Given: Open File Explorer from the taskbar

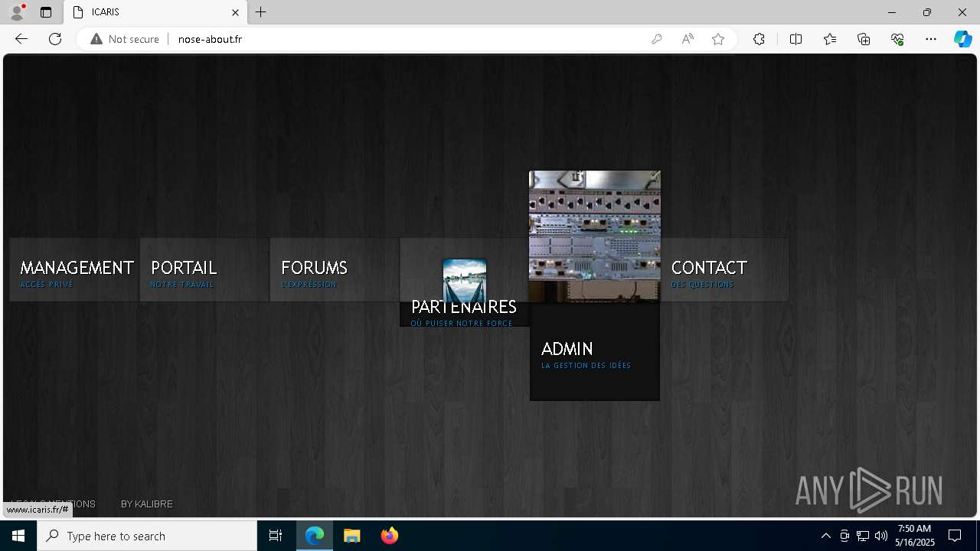Looking at the screenshot, I should point(351,536).
